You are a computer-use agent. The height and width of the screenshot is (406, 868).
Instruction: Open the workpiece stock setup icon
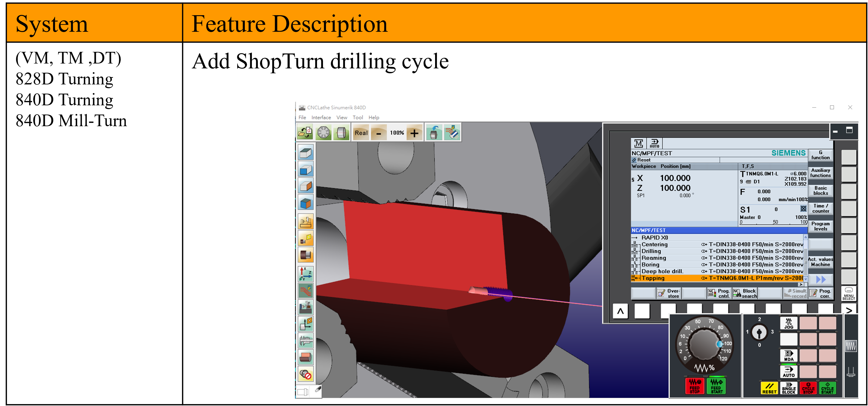341,132
